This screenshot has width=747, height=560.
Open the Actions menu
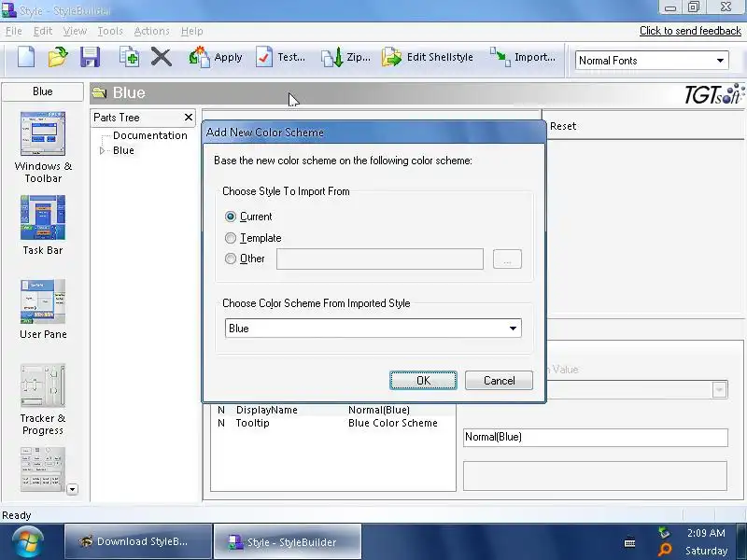pyautogui.click(x=151, y=31)
